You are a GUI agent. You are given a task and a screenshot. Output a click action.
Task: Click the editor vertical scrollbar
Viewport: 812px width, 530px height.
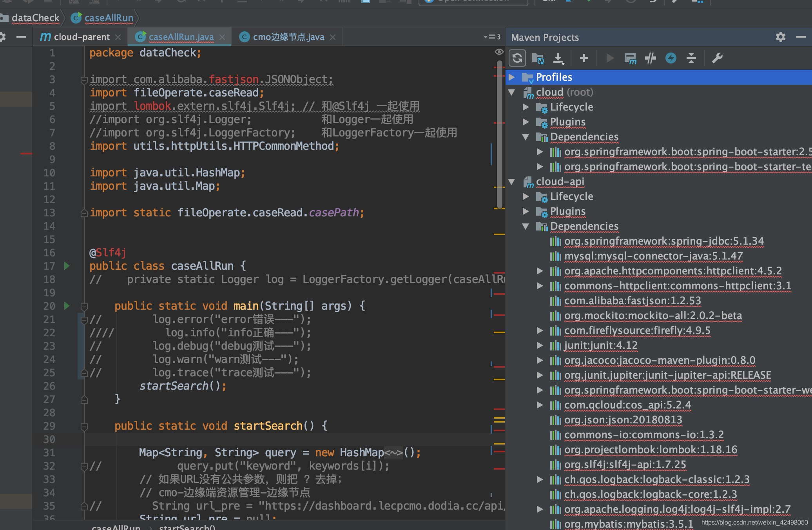[499, 133]
